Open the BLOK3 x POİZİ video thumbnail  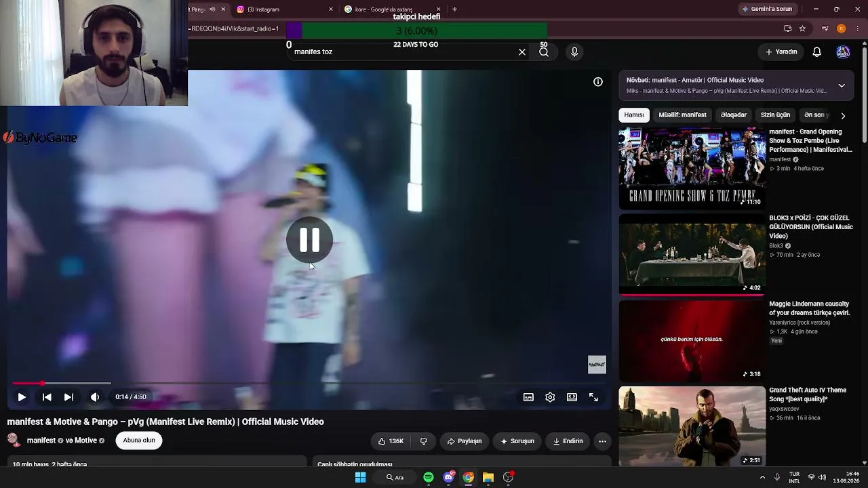[x=692, y=254]
